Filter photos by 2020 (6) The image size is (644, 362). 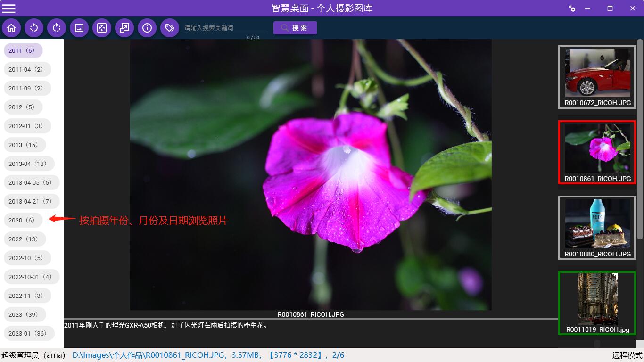[23, 220]
